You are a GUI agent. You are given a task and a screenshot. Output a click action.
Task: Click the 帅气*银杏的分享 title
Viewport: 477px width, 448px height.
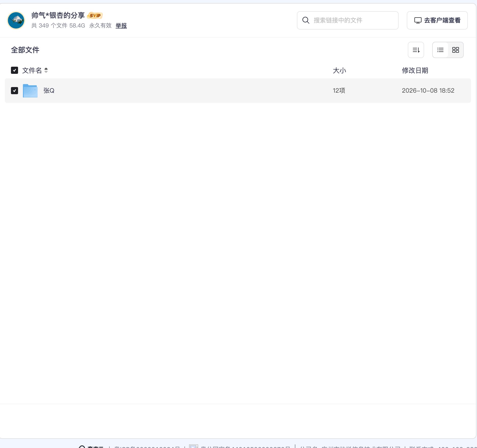click(x=58, y=16)
